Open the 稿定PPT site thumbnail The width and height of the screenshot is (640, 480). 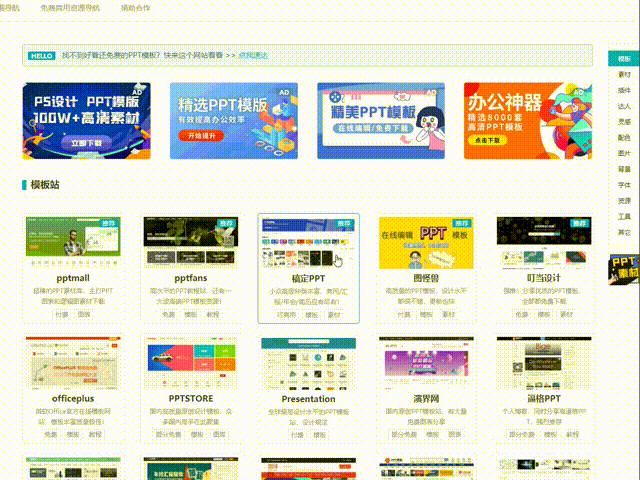click(309, 242)
